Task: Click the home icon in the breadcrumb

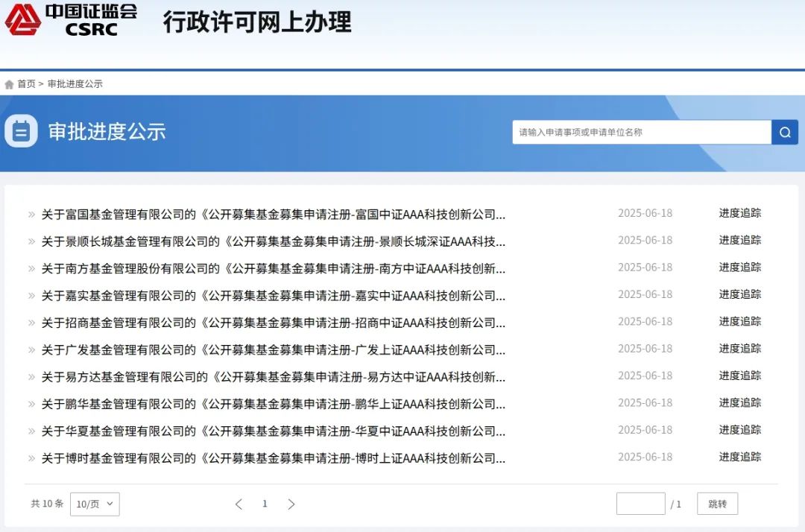Action: pyautogui.click(x=9, y=84)
